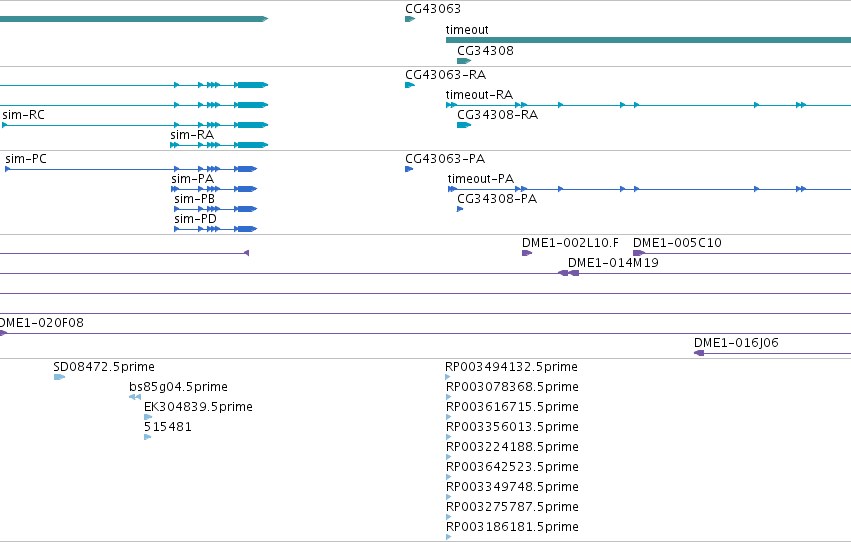Select the sim-PB protein label
This screenshot has height=542, width=851.
click(x=194, y=199)
